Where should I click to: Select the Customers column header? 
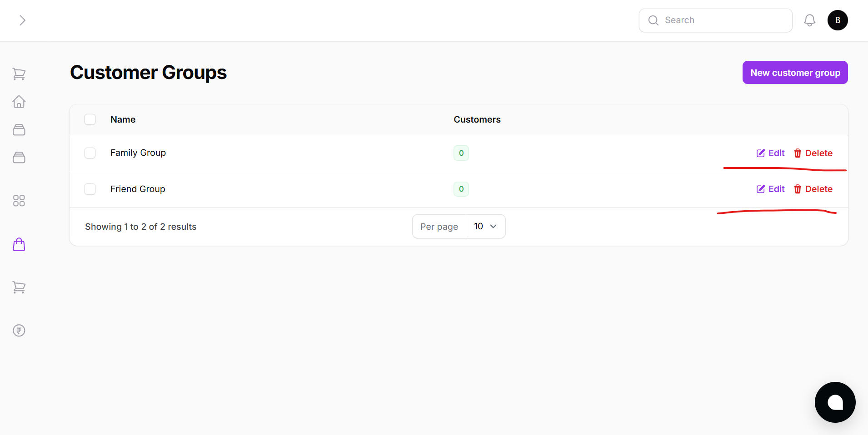476,119
